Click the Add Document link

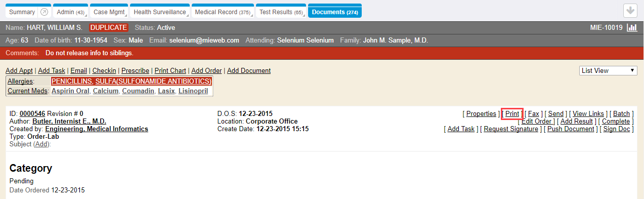click(249, 70)
